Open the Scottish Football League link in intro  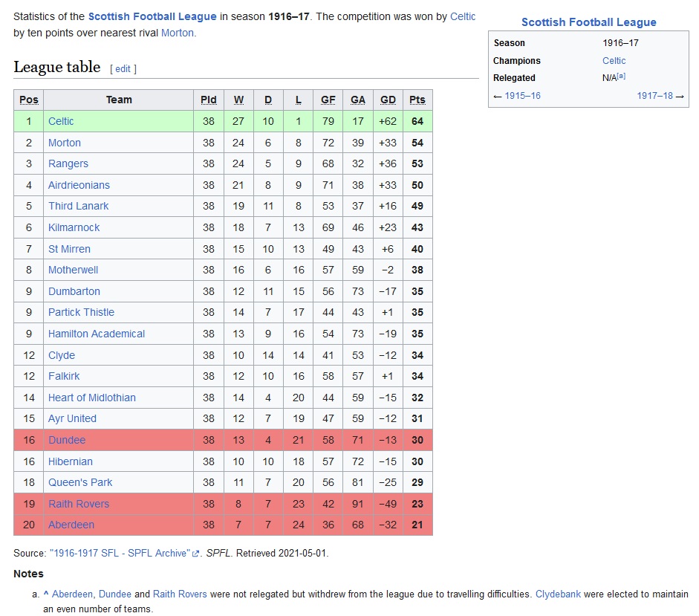pyautogui.click(x=152, y=16)
